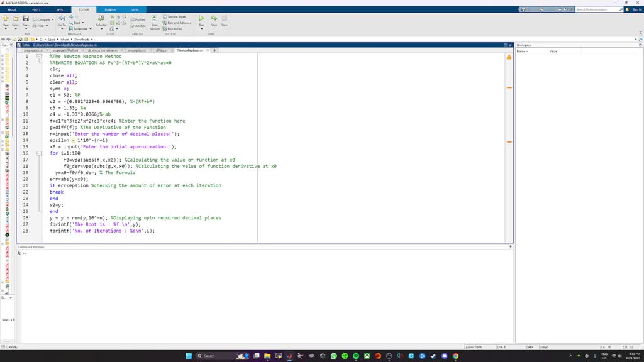Click the orange warning indicator in editor
Viewport: 644px width, 362px height.
click(509, 57)
